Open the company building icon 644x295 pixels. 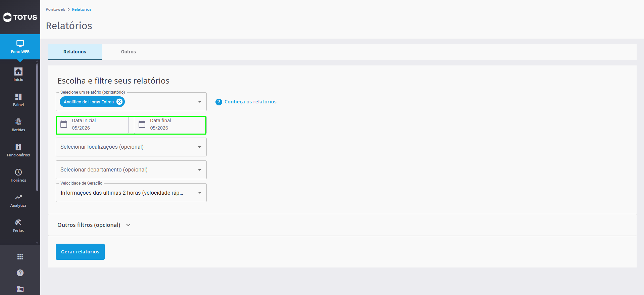pyautogui.click(x=20, y=289)
